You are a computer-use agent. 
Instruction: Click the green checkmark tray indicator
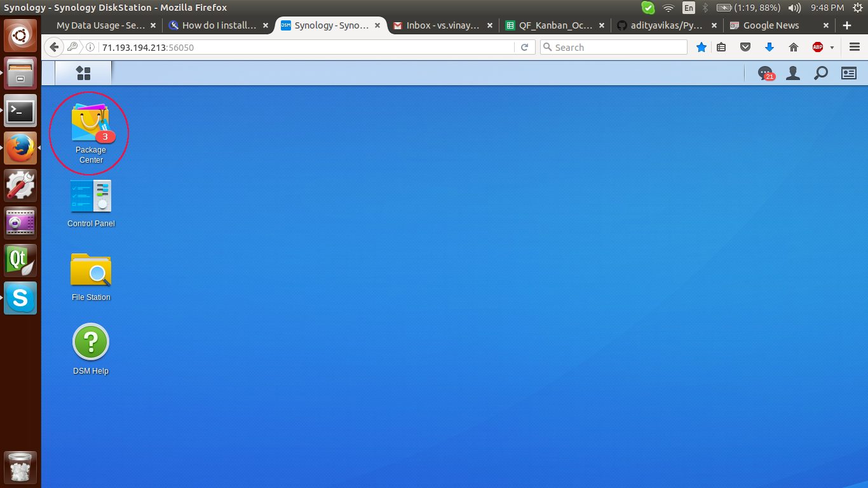(648, 8)
